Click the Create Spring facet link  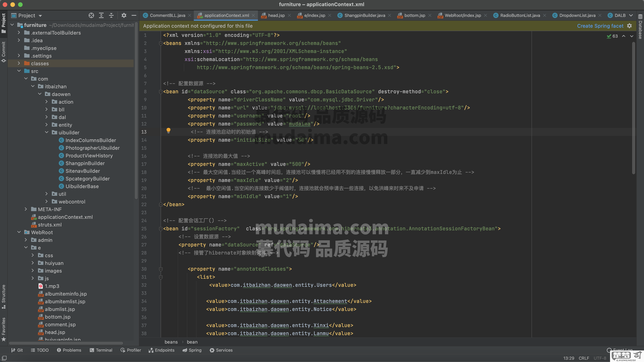(600, 26)
